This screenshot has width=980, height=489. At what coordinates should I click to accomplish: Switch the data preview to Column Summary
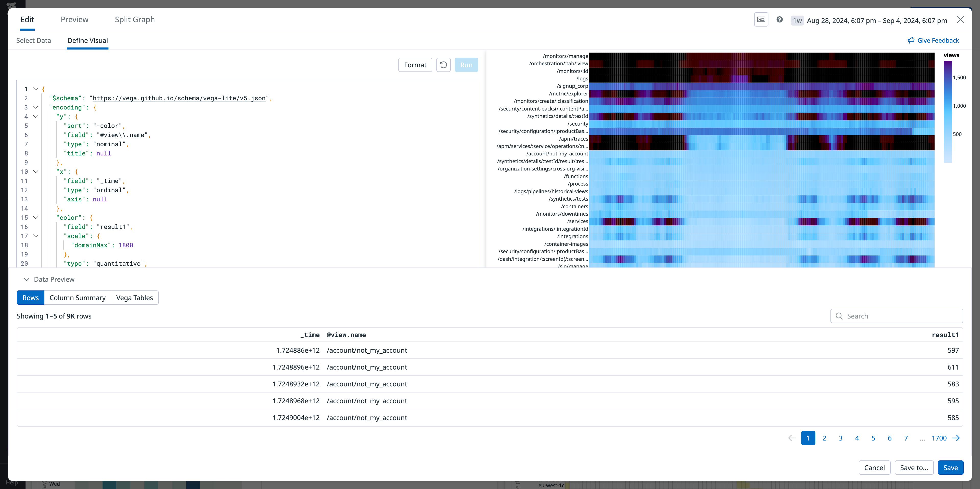[77, 298]
